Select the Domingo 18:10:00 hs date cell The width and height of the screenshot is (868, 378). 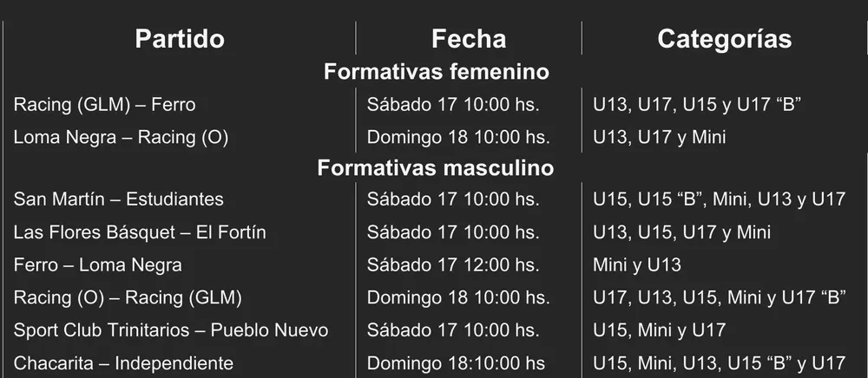coord(456,363)
